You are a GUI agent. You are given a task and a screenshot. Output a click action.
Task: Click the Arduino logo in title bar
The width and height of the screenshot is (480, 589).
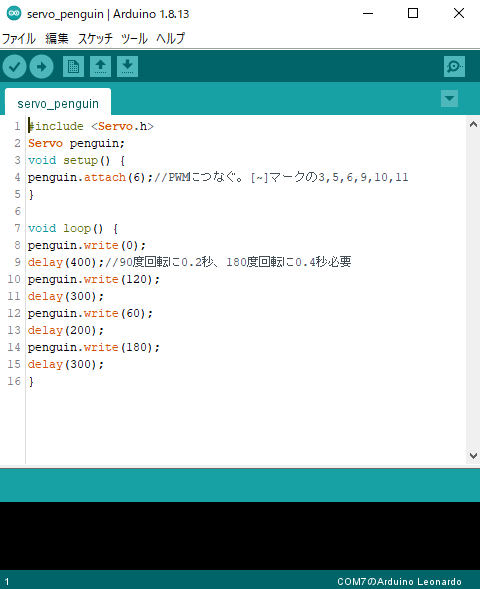(x=14, y=14)
